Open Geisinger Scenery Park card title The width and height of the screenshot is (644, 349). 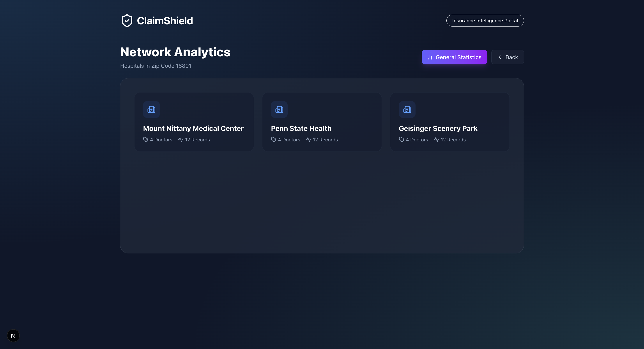[438, 128]
